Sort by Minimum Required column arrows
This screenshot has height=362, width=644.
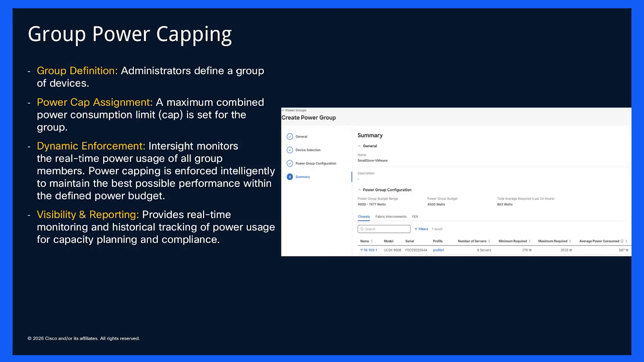pos(530,241)
